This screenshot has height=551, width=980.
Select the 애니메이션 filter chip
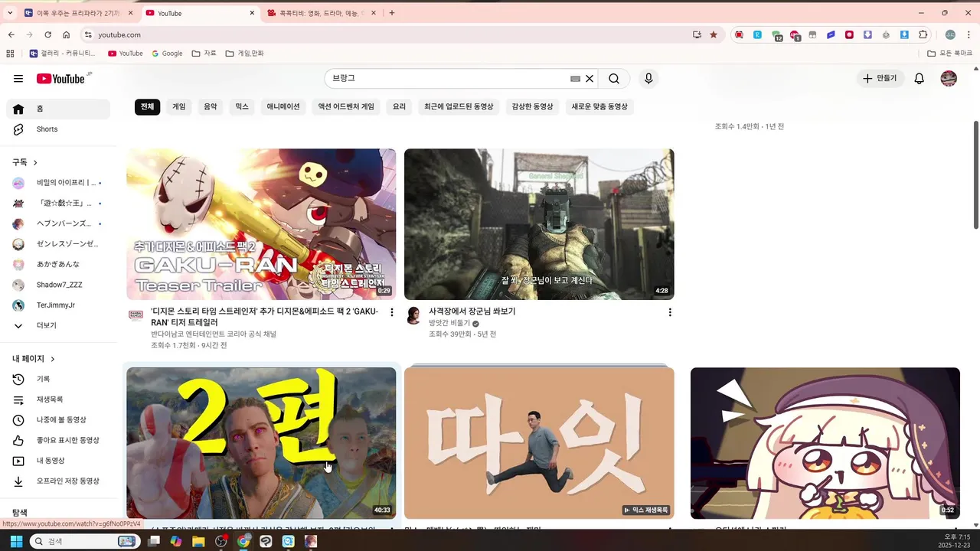(x=283, y=107)
